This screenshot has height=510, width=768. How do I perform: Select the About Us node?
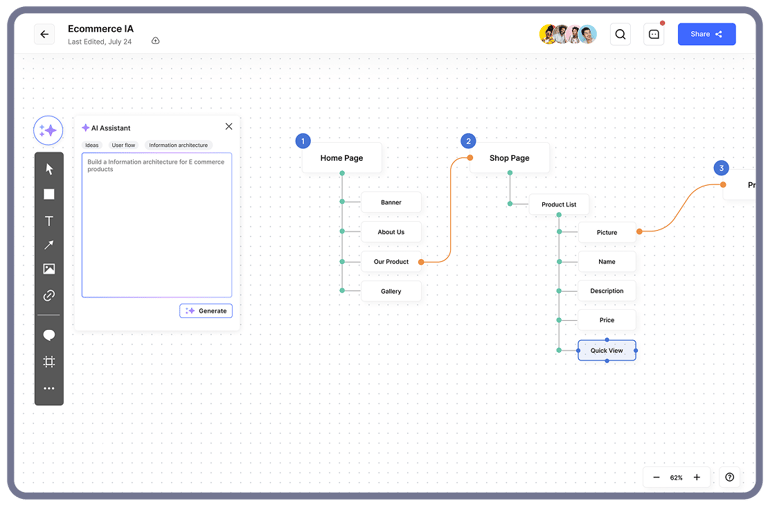(391, 232)
